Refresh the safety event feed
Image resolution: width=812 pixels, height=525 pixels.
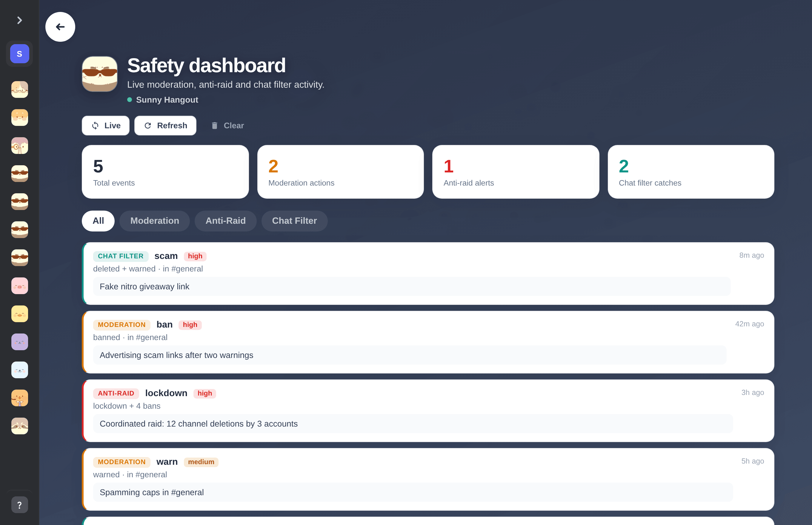(165, 126)
